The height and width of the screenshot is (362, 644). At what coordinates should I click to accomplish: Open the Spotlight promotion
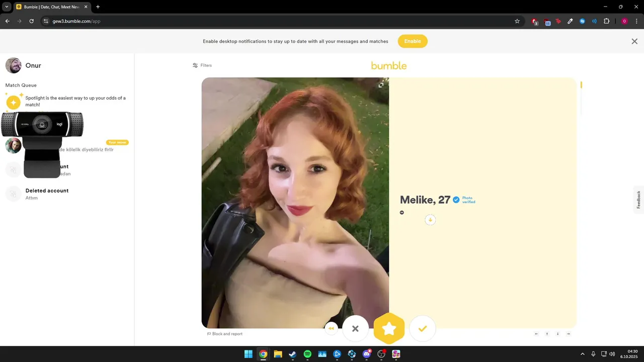pos(66,101)
